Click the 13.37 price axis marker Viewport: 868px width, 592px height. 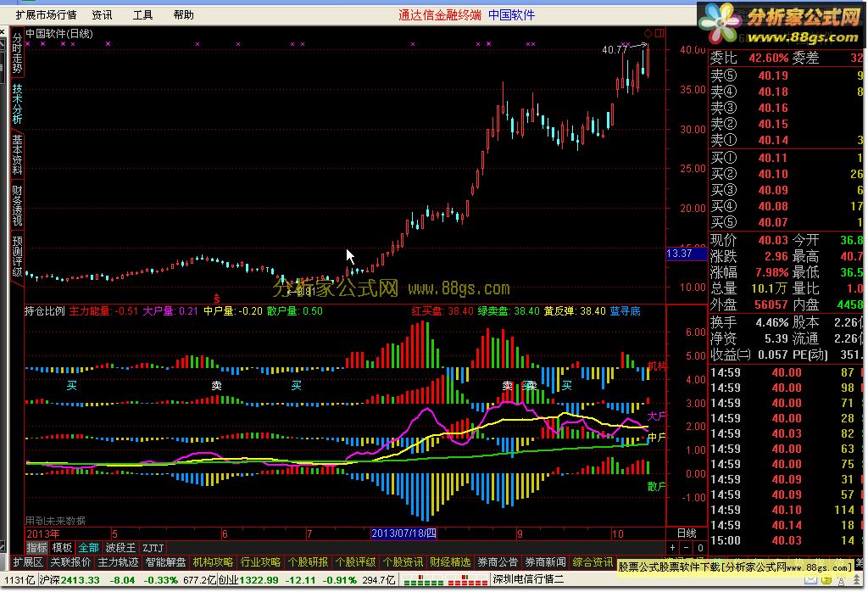[x=686, y=254]
